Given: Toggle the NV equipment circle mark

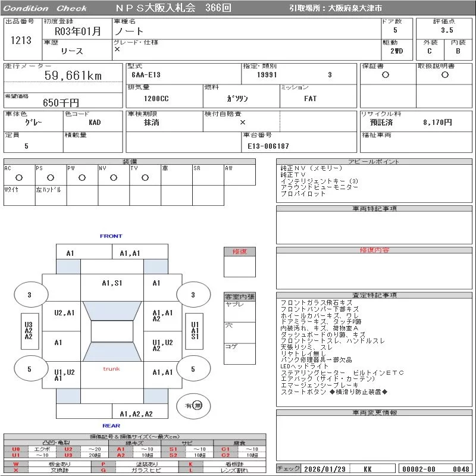Looking at the screenshot, I should (114, 177).
